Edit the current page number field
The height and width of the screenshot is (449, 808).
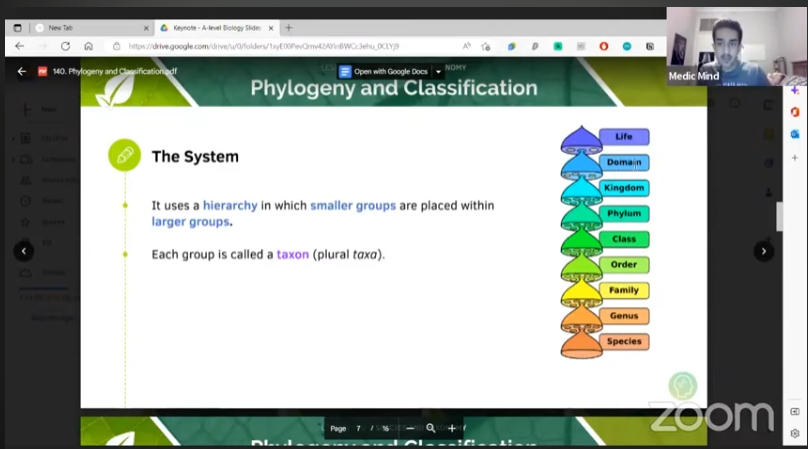pos(358,428)
